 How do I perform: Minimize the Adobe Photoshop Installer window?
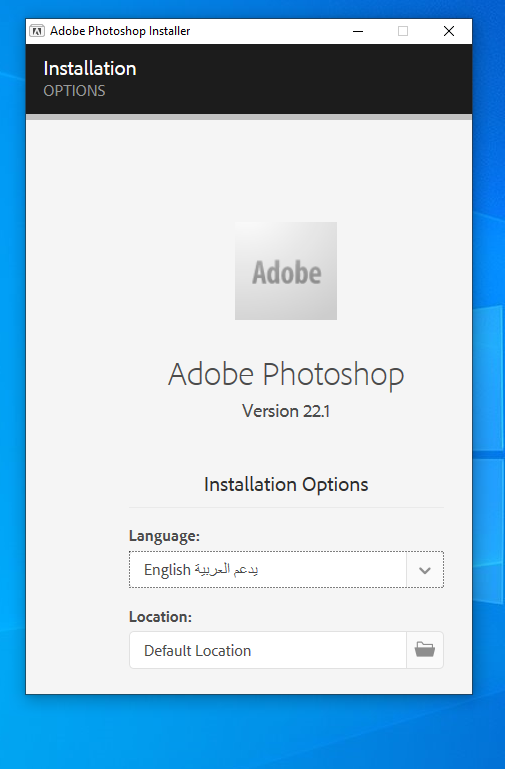(358, 31)
